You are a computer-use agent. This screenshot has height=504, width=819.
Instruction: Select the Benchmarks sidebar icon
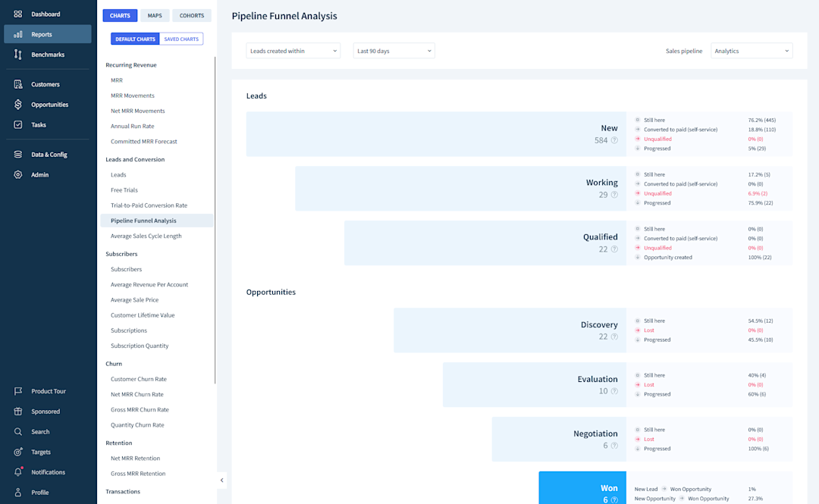(17, 54)
